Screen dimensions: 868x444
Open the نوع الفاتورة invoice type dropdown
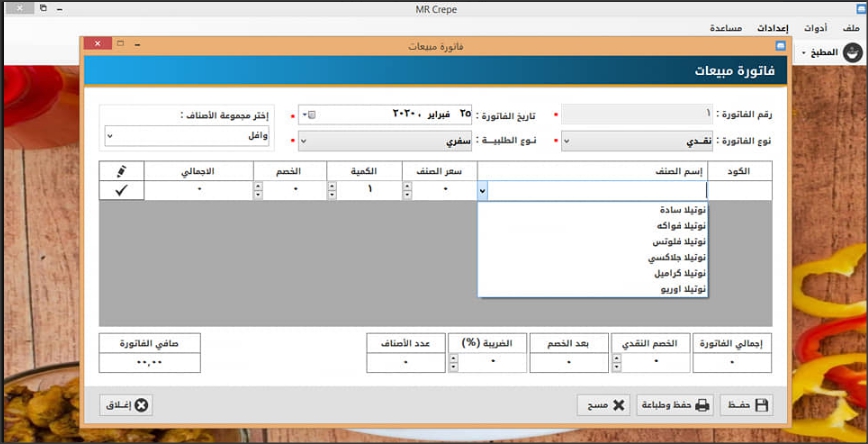(x=568, y=141)
